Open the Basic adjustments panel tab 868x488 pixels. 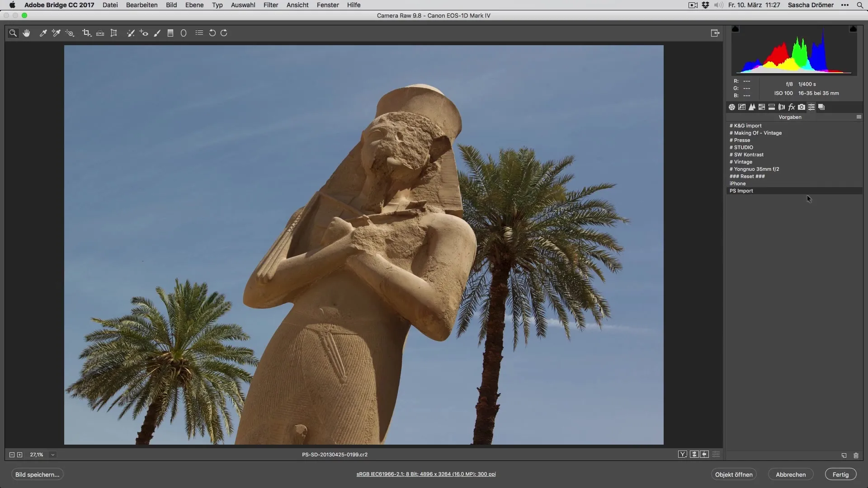point(732,107)
